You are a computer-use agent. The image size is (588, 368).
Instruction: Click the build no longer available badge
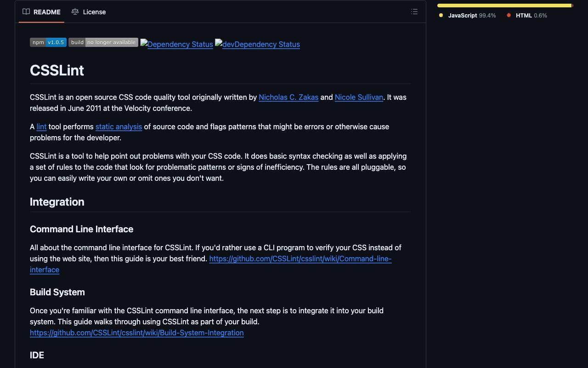(103, 42)
